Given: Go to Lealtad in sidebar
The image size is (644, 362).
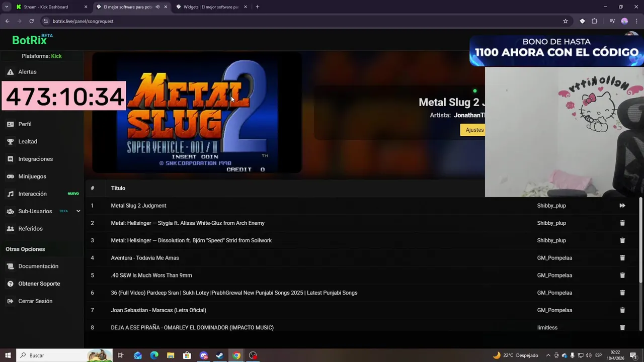Looking at the screenshot, I should coord(28,142).
